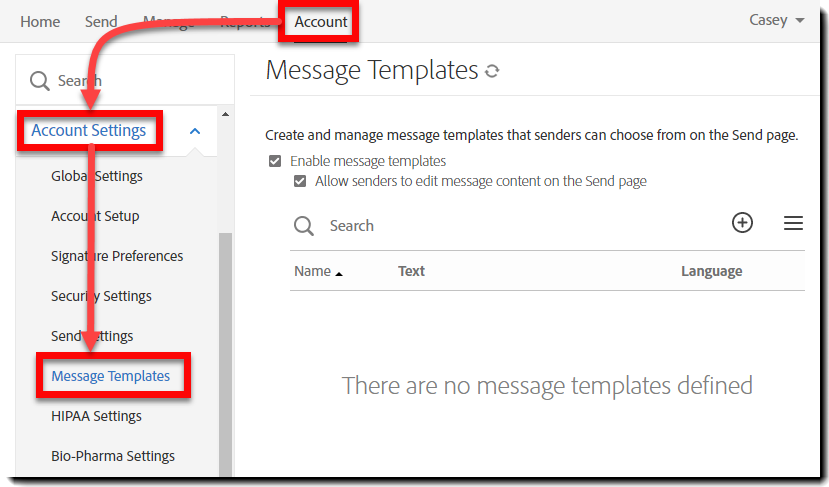Toggle the Enable message templates checkbox
The width and height of the screenshot is (829, 487).
point(274,161)
